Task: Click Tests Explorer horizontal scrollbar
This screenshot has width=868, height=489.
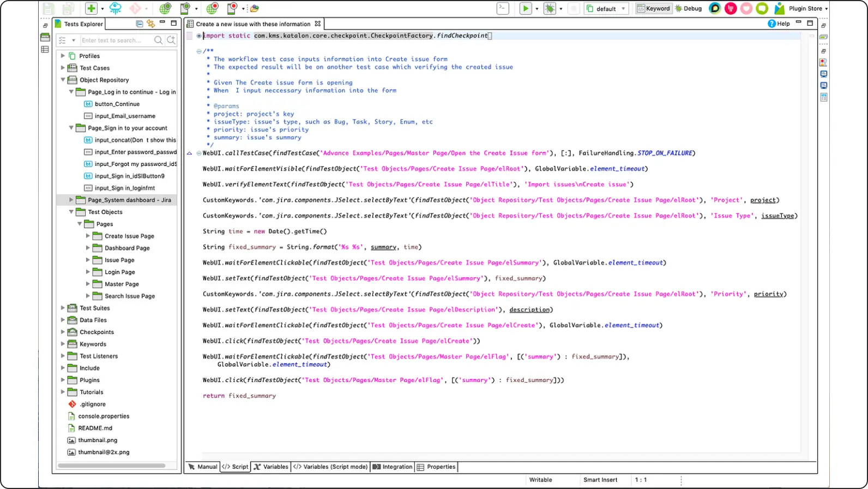Action: (112, 466)
